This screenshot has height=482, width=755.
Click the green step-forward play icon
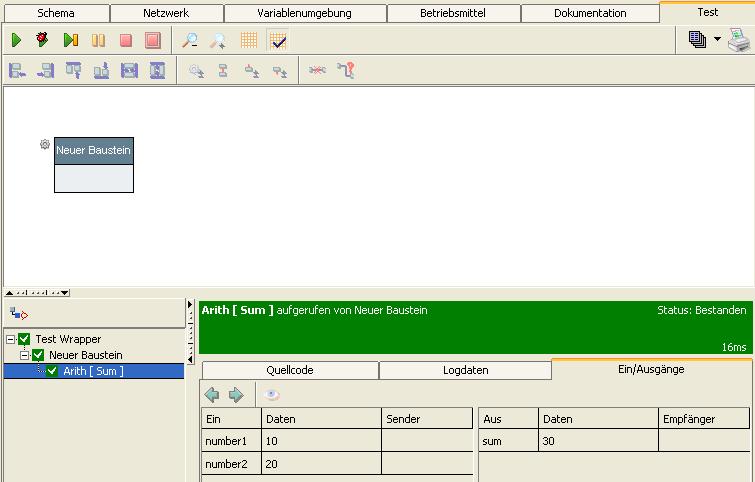point(70,40)
